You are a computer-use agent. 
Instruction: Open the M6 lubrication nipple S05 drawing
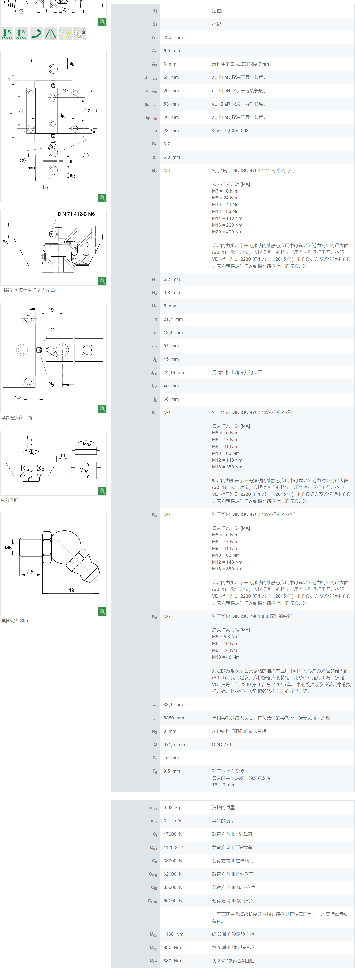(53, 565)
